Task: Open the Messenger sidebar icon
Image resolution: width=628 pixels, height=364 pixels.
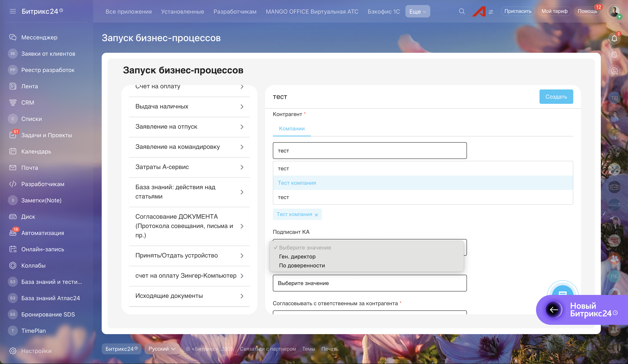Action: pos(13,37)
